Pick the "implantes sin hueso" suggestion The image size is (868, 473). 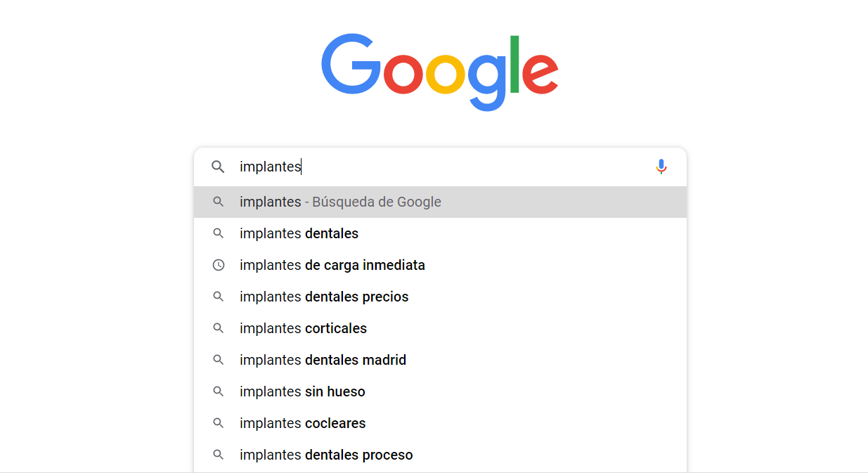pyautogui.click(x=302, y=391)
